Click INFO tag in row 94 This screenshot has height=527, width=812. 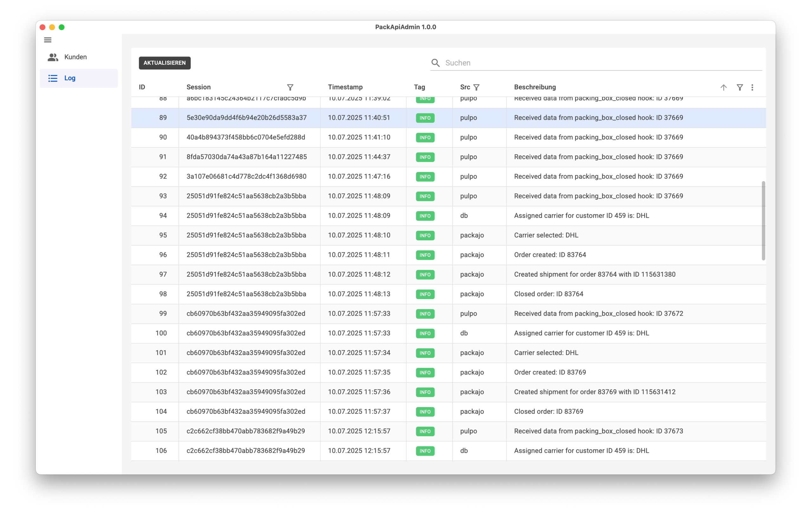click(425, 216)
